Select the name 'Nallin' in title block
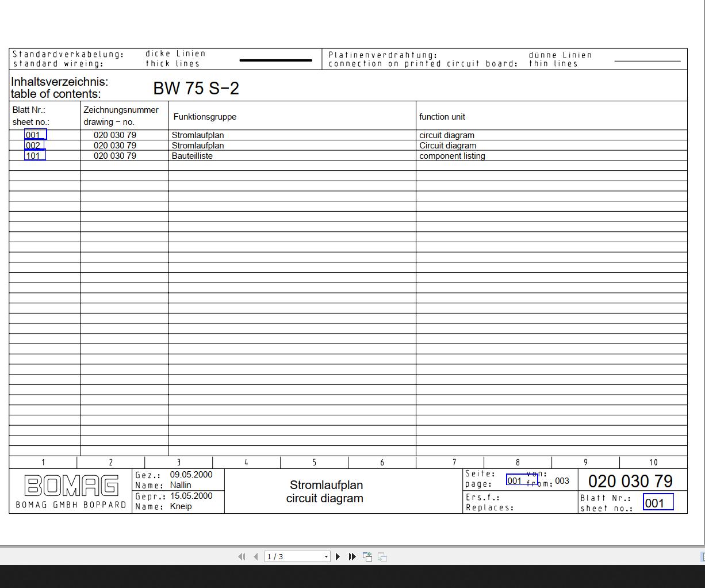705x588 pixels. (x=181, y=485)
